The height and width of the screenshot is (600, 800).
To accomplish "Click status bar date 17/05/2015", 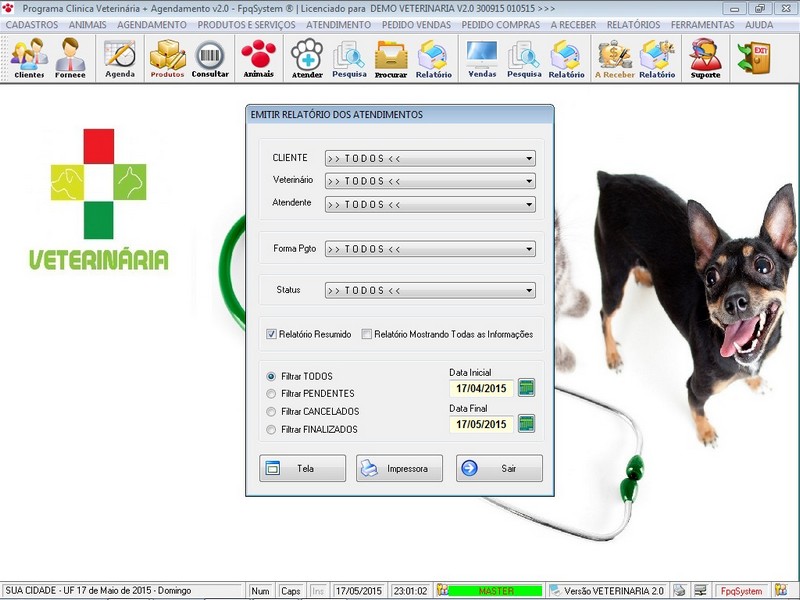I will coord(359,591).
